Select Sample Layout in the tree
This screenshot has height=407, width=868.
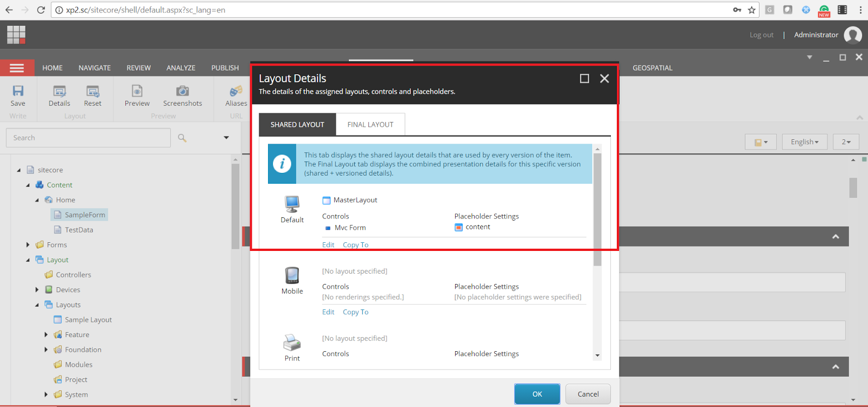pos(83,320)
